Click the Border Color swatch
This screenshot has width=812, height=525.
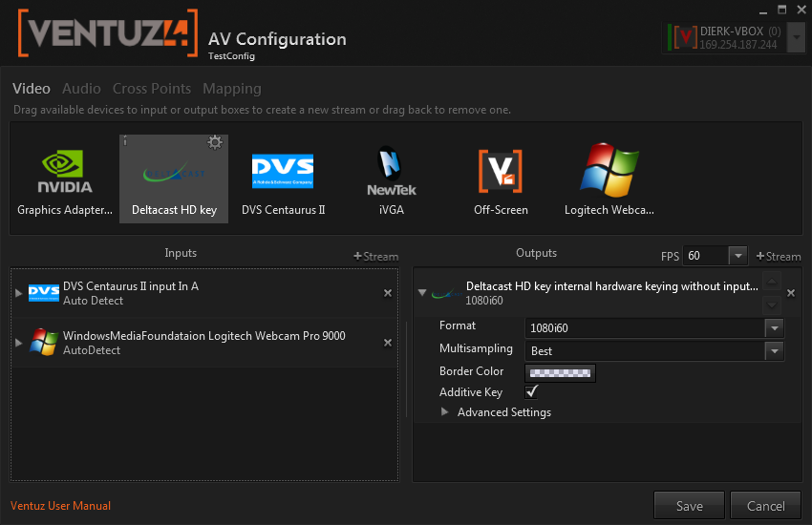coord(560,372)
